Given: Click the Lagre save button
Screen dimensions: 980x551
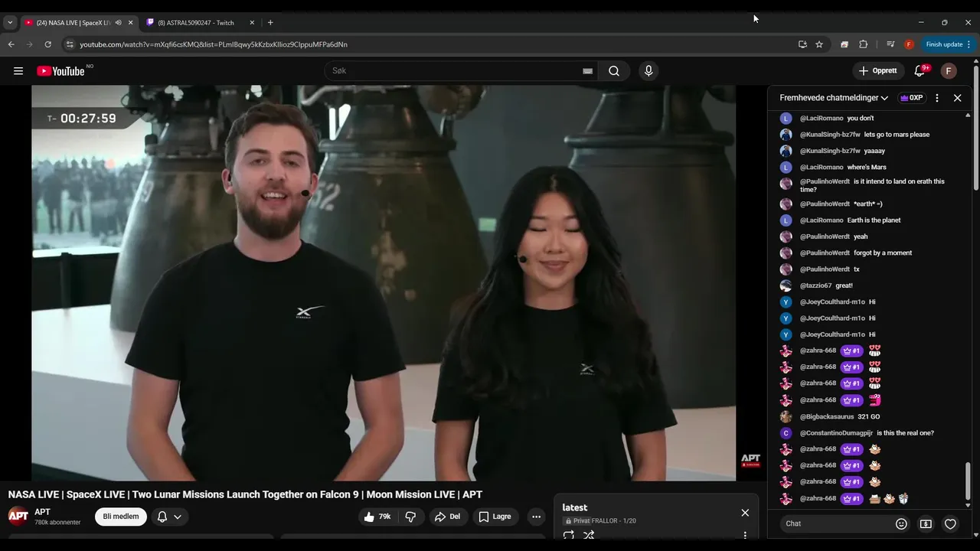Looking at the screenshot, I should [495, 517].
